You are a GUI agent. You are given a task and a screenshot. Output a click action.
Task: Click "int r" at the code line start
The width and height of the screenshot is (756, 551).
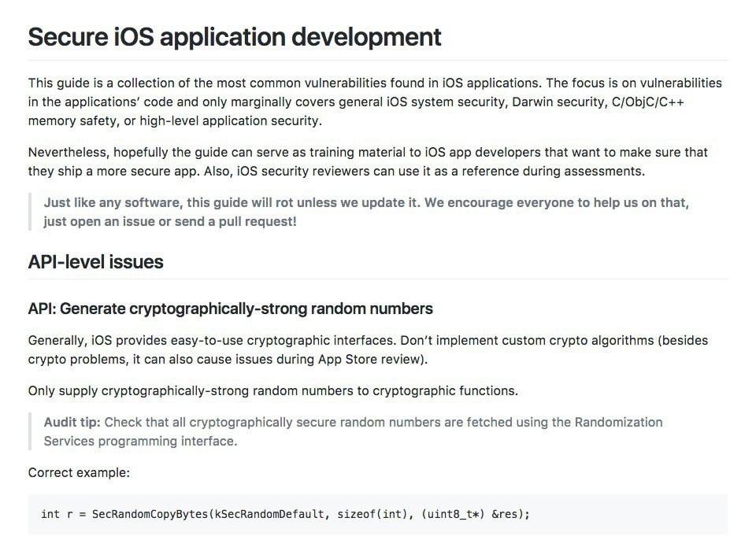[57, 514]
